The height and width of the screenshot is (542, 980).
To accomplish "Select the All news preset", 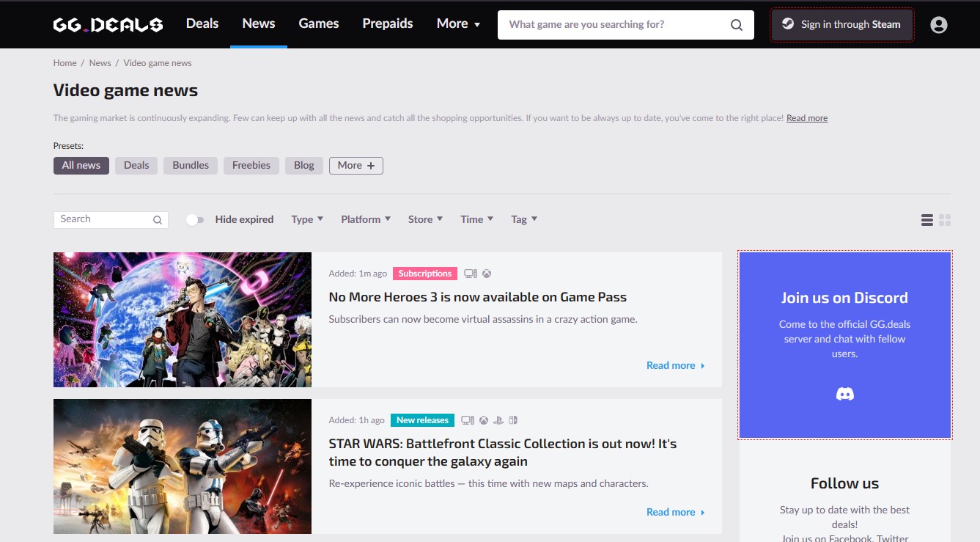I will (81, 166).
